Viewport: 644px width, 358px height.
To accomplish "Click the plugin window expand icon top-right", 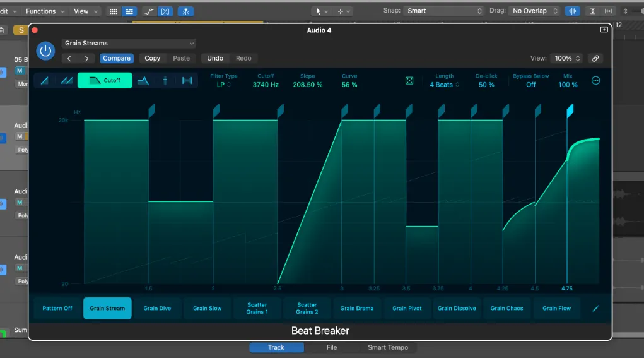I will click(x=604, y=30).
